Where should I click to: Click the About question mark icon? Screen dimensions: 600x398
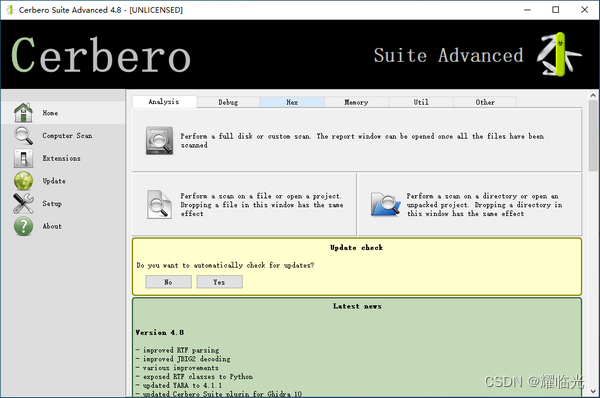coord(23,226)
